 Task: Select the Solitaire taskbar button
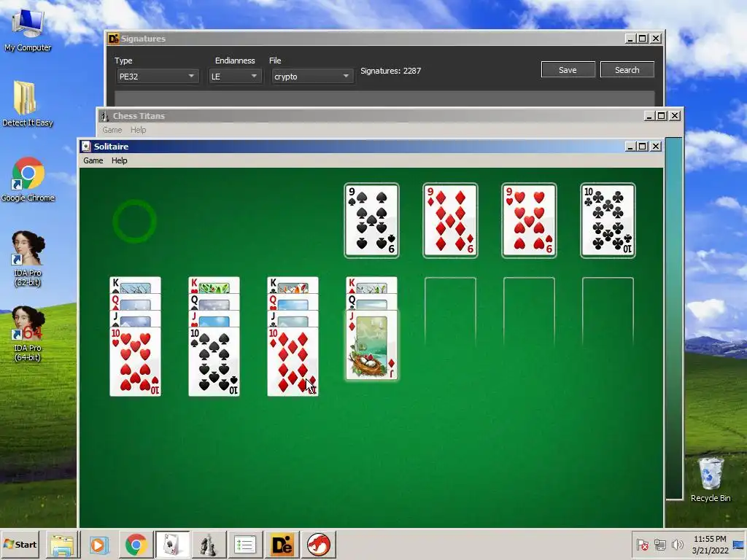(172, 545)
